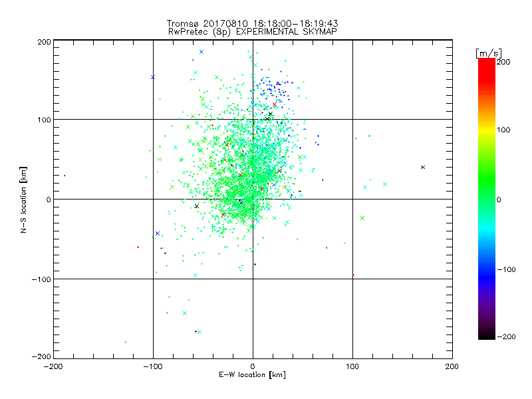This screenshot has height=399, width=532.
Task: Click the red dot on the 100 km vertical line
Action: coord(353,275)
